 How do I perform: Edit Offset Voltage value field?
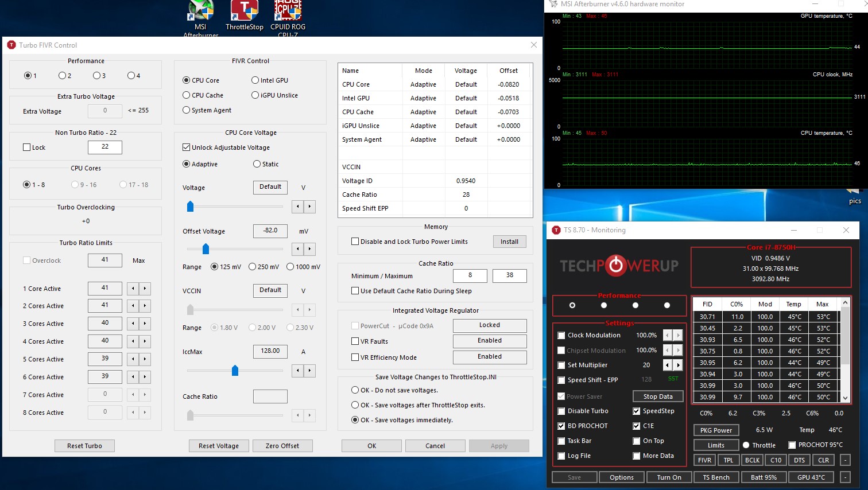click(x=270, y=231)
